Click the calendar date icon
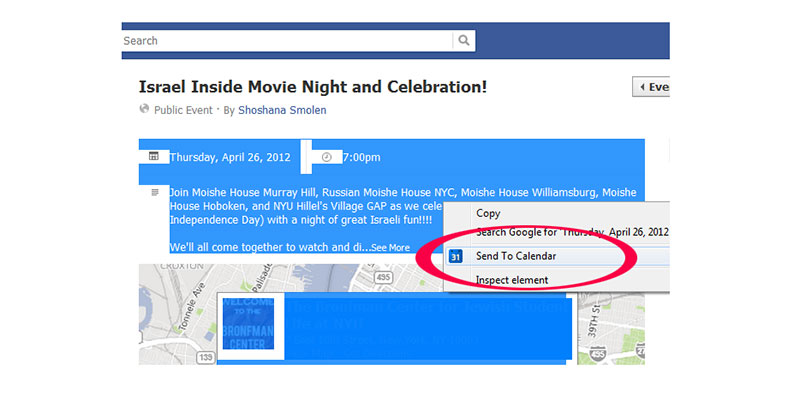The image size is (800, 394). coord(154,156)
